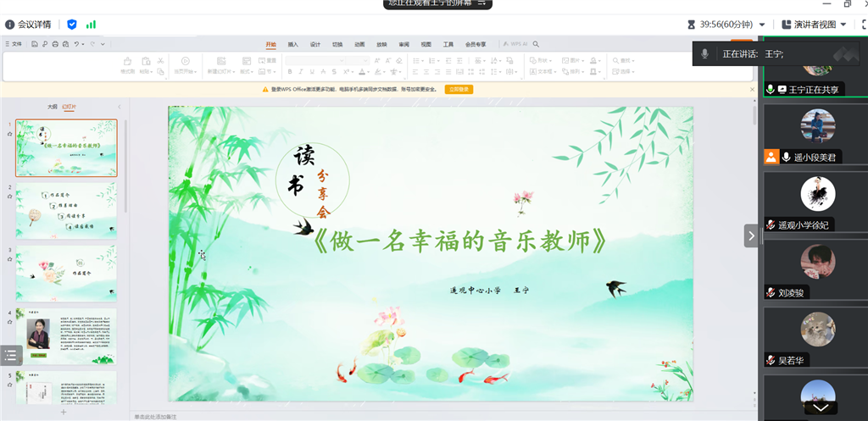Screen dimensions: 868x421
Task: Click the star marker beside slide 2
Action: pyautogui.click(x=9, y=197)
